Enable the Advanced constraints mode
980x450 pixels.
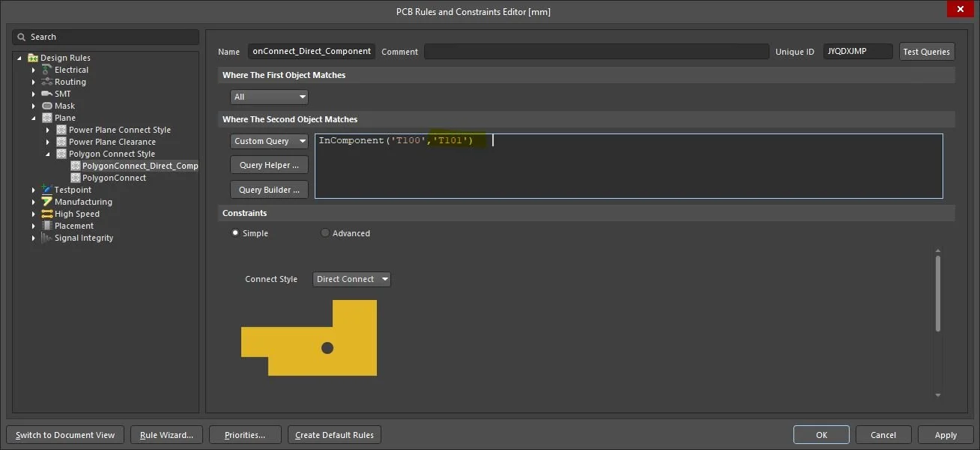[325, 232]
